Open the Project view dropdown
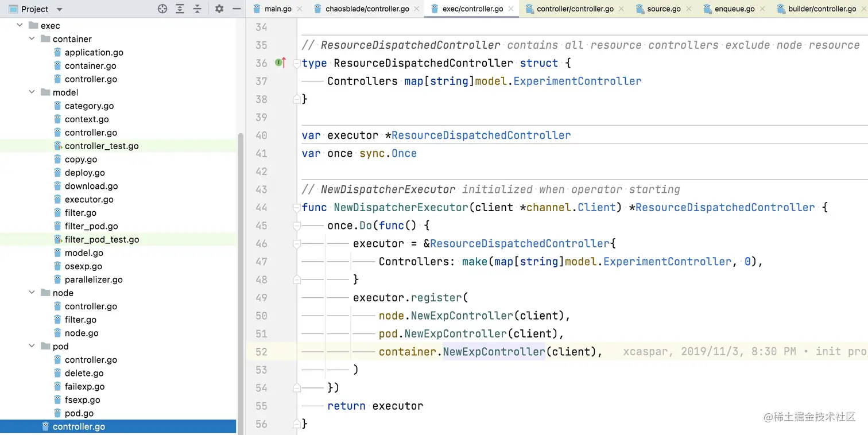Screen dimensions: 868x435 point(60,9)
